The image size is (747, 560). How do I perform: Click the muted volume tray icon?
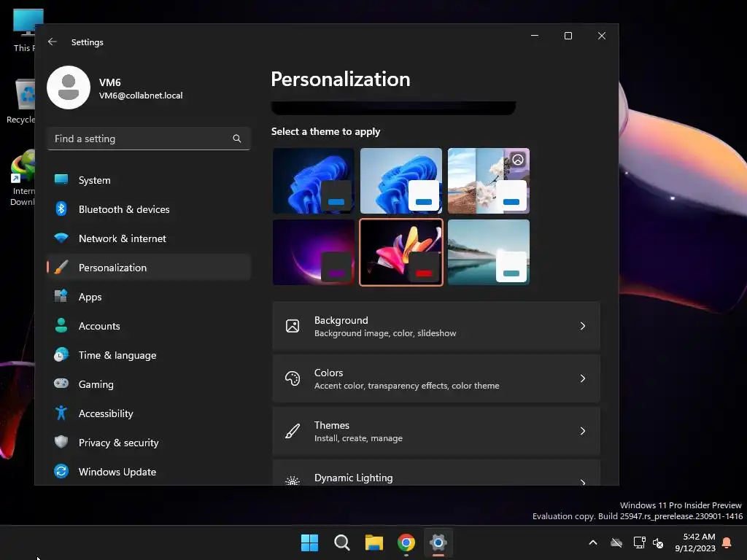tap(658, 542)
